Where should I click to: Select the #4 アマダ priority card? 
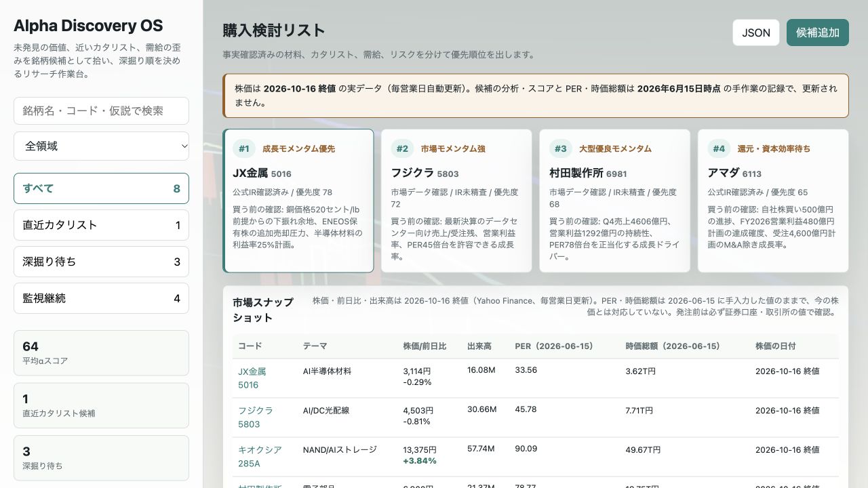(x=773, y=201)
